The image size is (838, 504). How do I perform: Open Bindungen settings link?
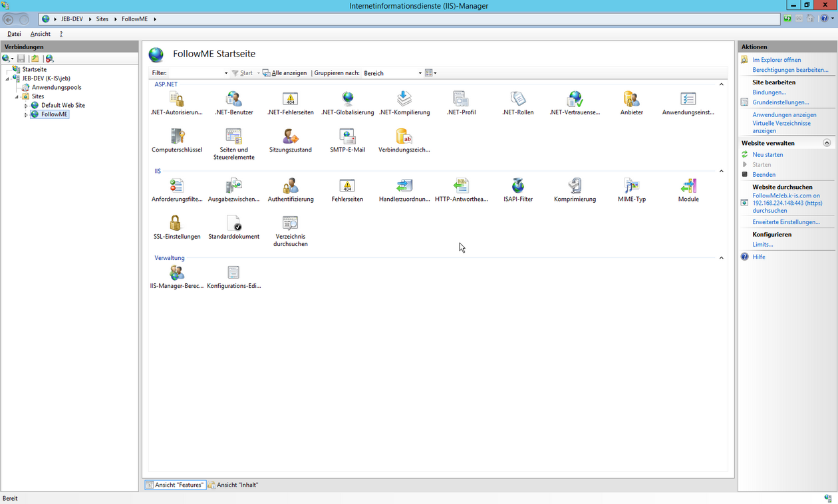click(769, 92)
